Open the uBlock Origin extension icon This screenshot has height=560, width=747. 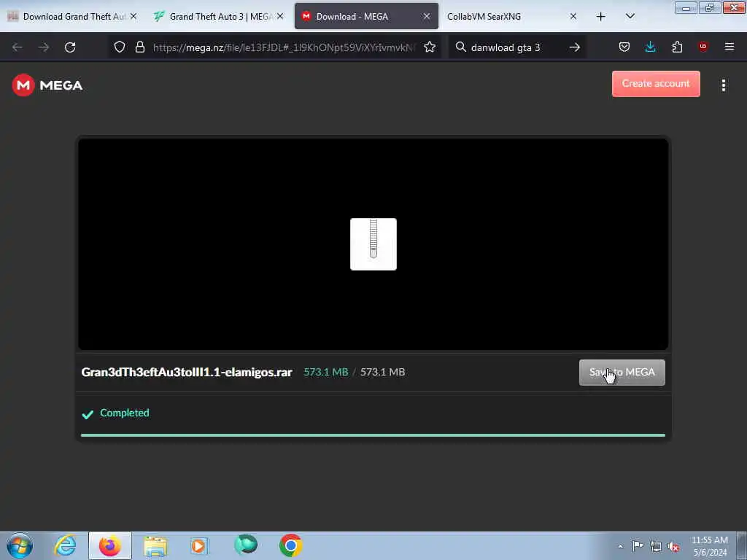point(703,47)
